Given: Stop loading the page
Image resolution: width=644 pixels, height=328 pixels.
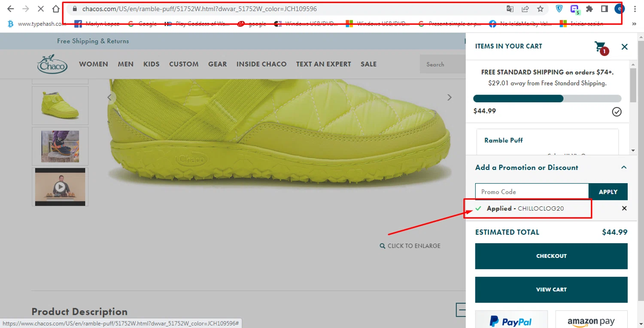Looking at the screenshot, I should coord(41,9).
